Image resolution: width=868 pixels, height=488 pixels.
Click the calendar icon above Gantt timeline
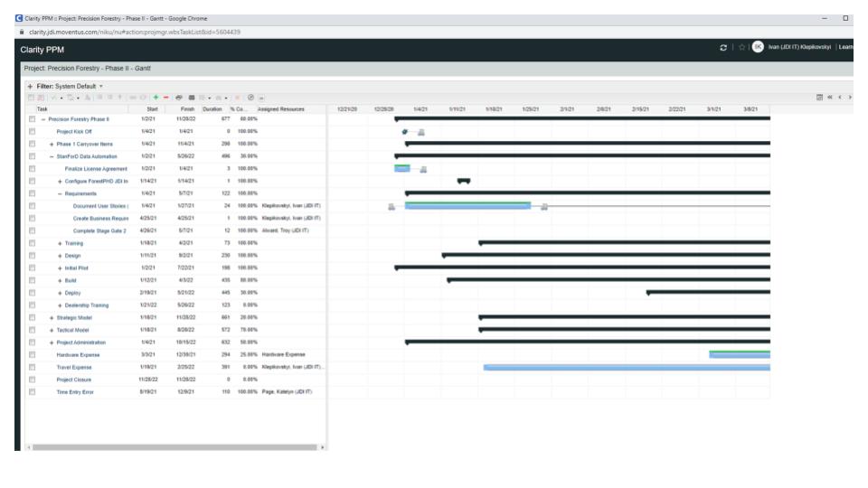click(x=819, y=98)
